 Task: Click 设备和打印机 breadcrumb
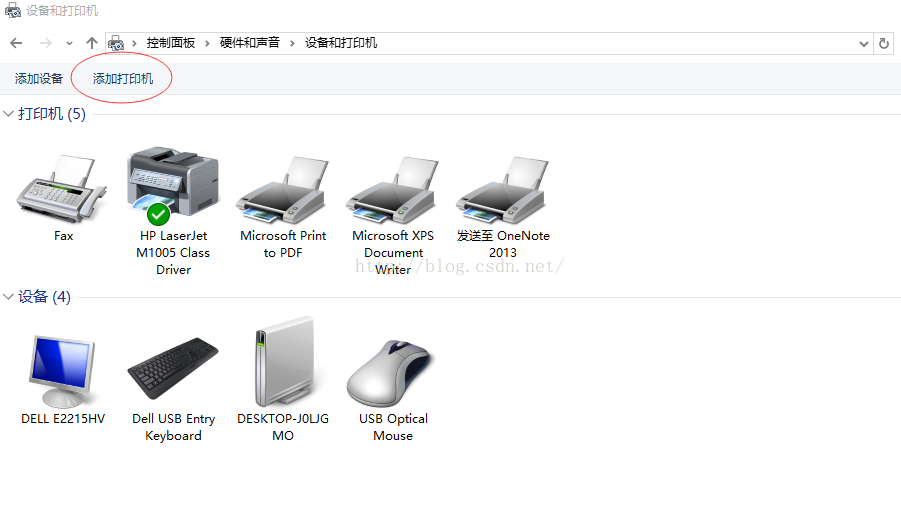point(341,43)
